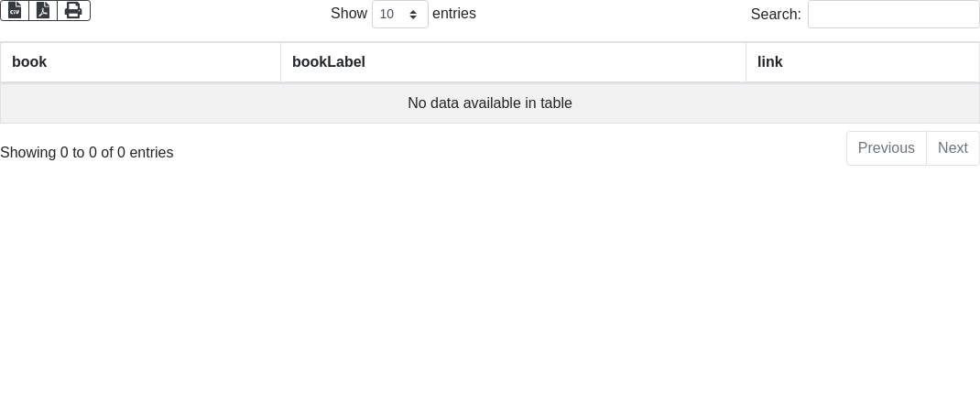
Task: Select the "bookLabel" header cell
Action: point(513,62)
